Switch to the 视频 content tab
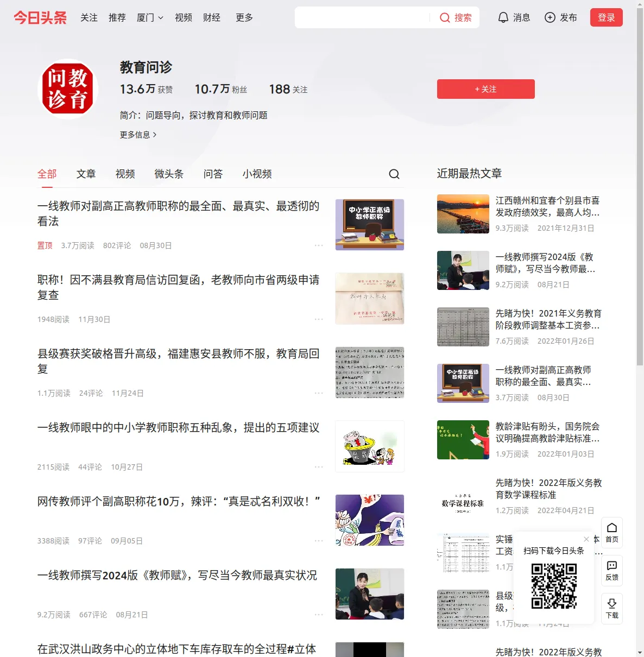The height and width of the screenshot is (657, 644). (125, 174)
